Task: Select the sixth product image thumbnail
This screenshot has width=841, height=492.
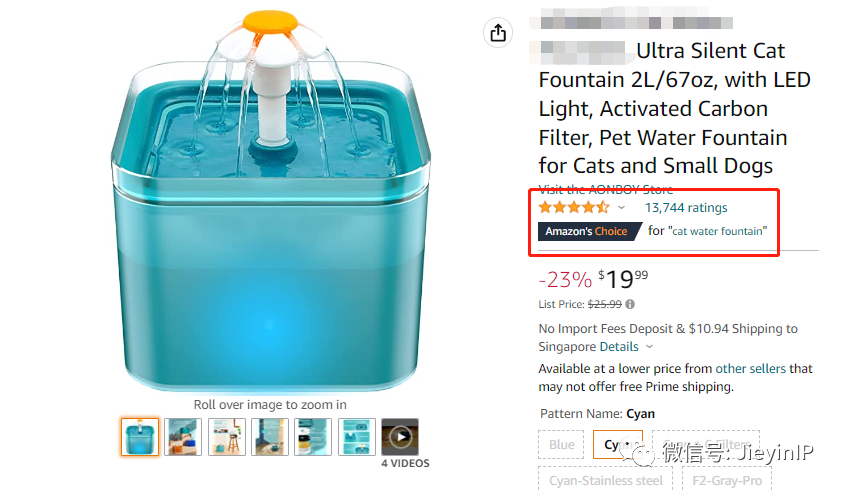Action: [x=357, y=437]
